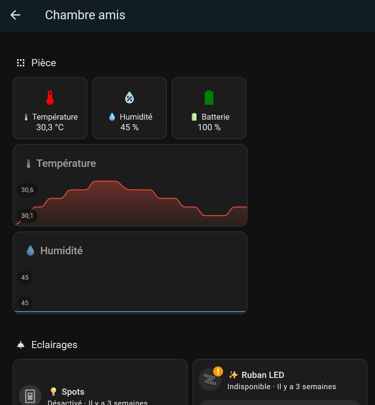The height and width of the screenshot is (405, 375).
Task: Go back using the arrow icon
Action: point(15,15)
